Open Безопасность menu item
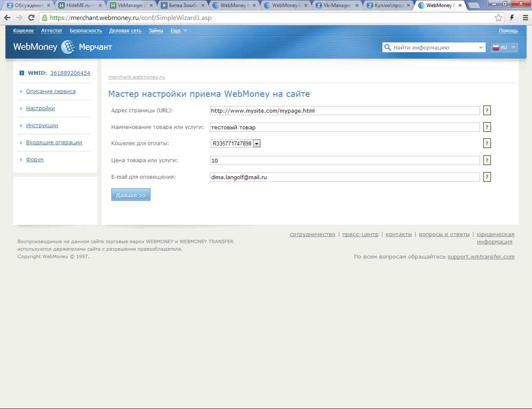The height and width of the screenshot is (409, 532). (86, 31)
